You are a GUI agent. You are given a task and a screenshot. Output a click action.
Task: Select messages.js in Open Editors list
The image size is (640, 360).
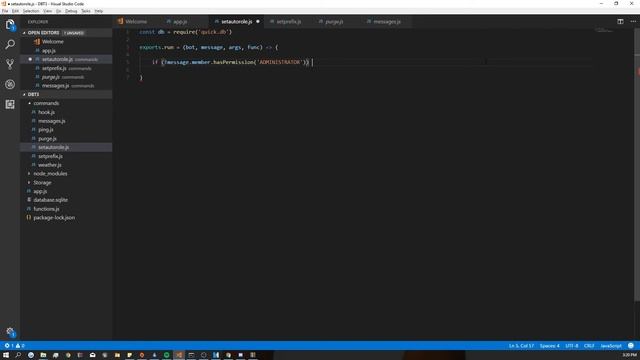tap(56, 86)
